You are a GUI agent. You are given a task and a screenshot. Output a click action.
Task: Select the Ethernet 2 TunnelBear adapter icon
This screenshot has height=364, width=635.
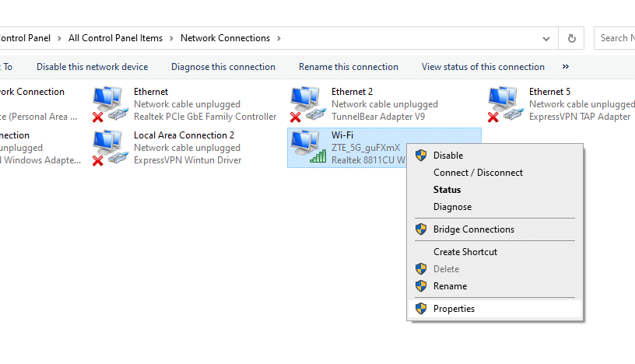click(308, 104)
